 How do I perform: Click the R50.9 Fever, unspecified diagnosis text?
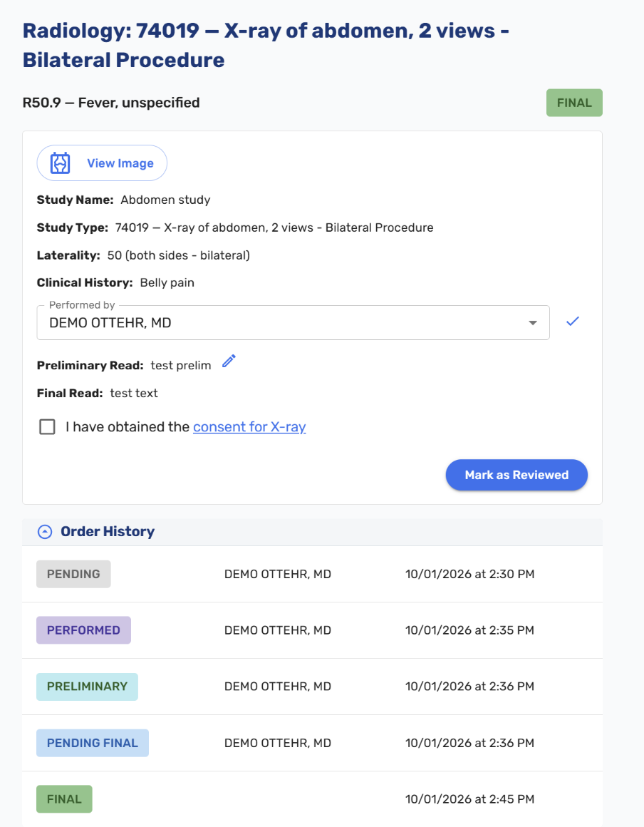(111, 103)
